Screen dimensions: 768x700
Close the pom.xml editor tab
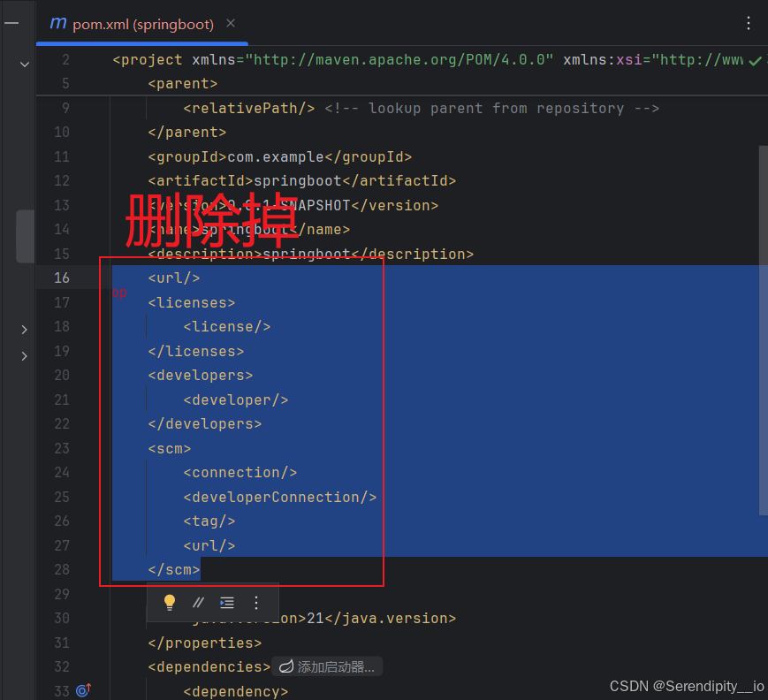click(x=231, y=24)
